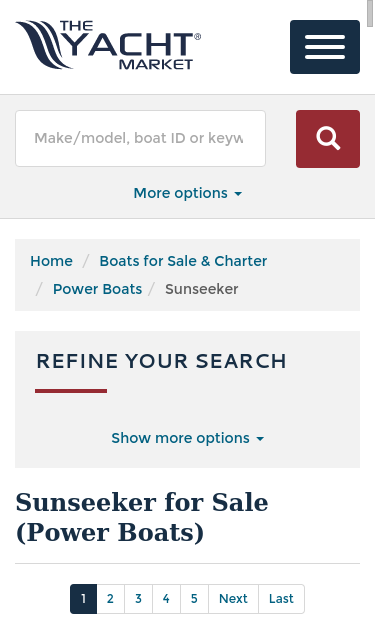The width and height of the screenshot is (375, 627).
Task: Go to page 2 of results
Action: 110,599
